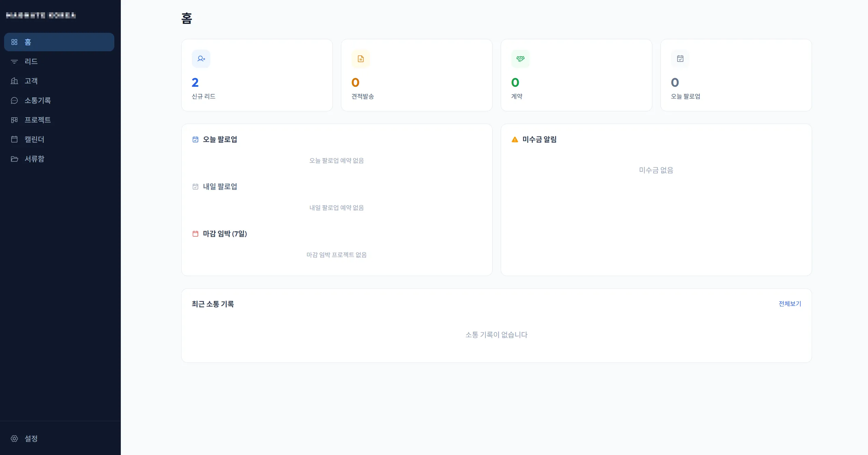Click the 전체보기 link
The image size is (868, 455).
tap(790, 304)
